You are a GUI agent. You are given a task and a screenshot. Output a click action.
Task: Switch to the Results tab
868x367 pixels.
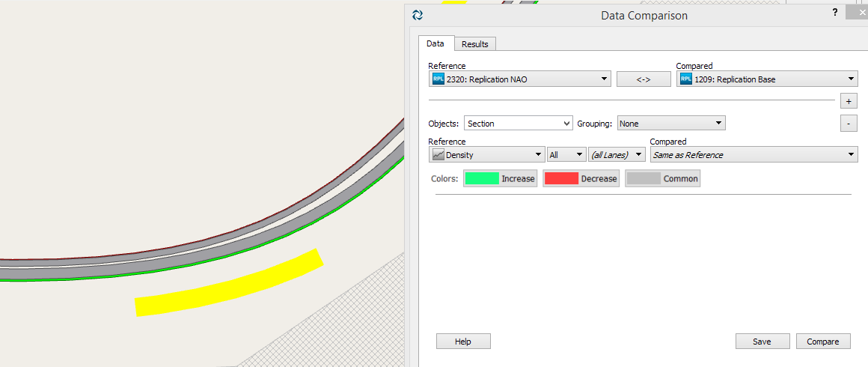click(x=474, y=44)
